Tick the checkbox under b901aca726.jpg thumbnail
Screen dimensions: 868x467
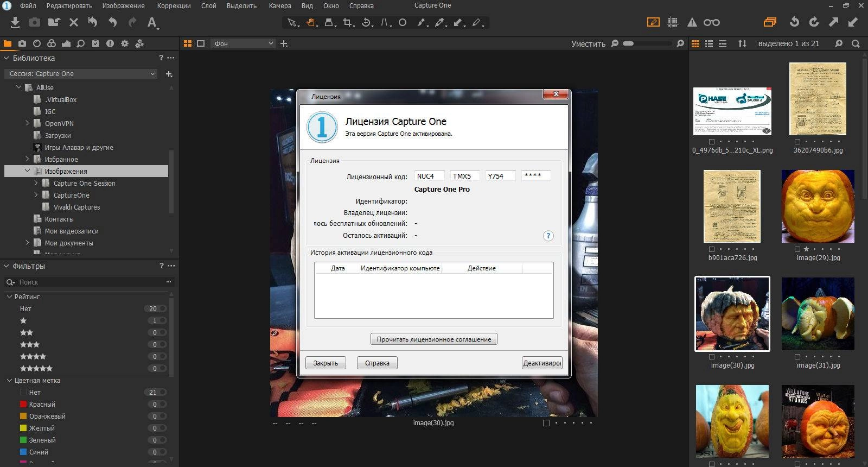(x=712, y=249)
